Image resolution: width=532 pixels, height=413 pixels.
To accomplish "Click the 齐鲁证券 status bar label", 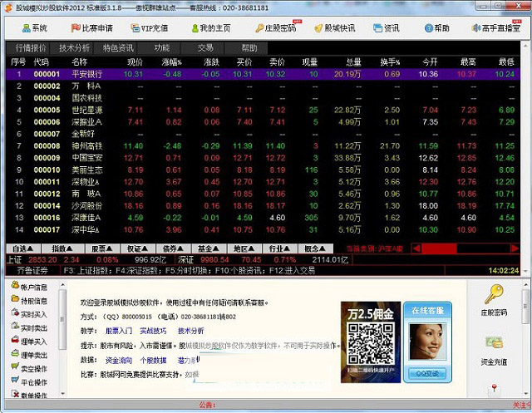I will (32, 270).
